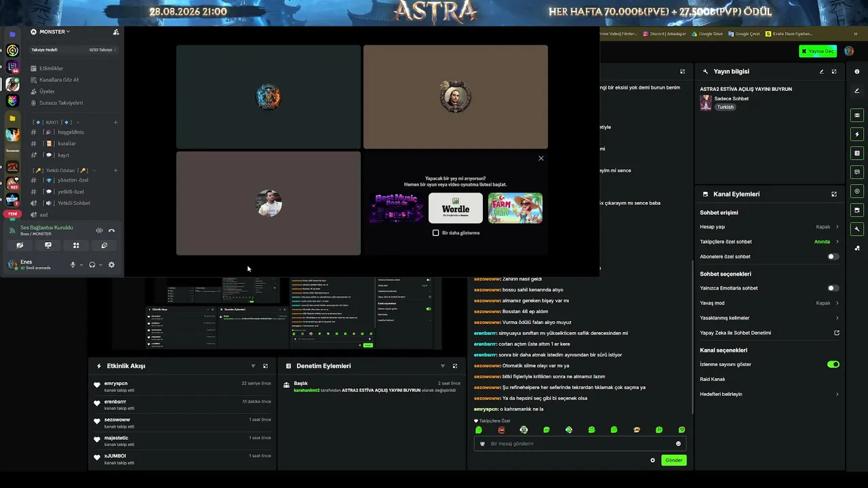Invite people to the MONSTER server
The height and width of the screenshot is (488, 868).
(116, 32)
